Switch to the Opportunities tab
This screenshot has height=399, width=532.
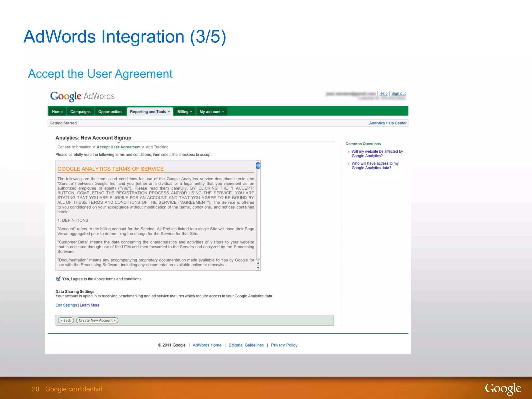tap(110, 112)
